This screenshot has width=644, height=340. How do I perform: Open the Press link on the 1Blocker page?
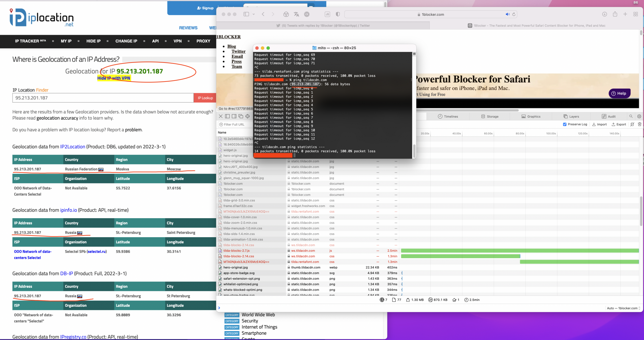point(236,61)
